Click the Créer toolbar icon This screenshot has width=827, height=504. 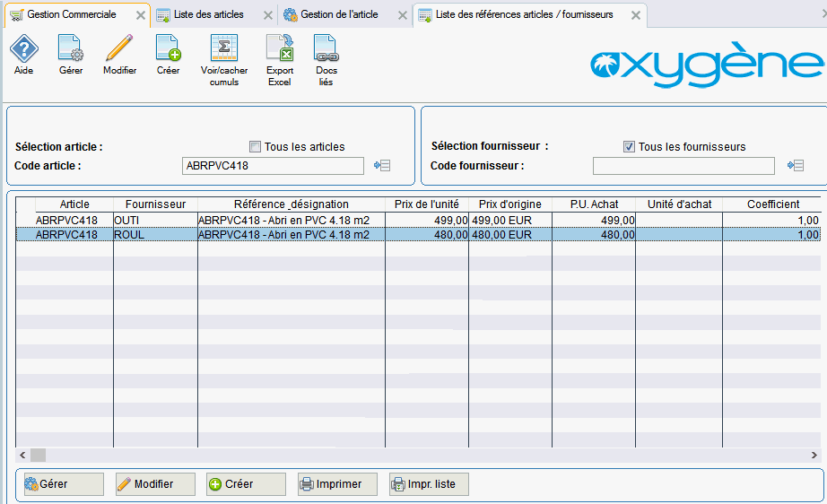pyautogui.click(x=168, y=49)
